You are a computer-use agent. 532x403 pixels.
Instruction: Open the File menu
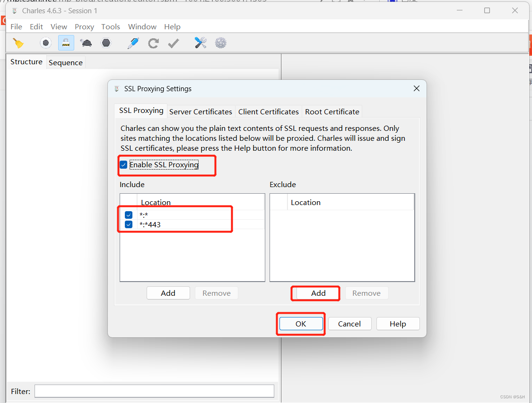(16, 27)
